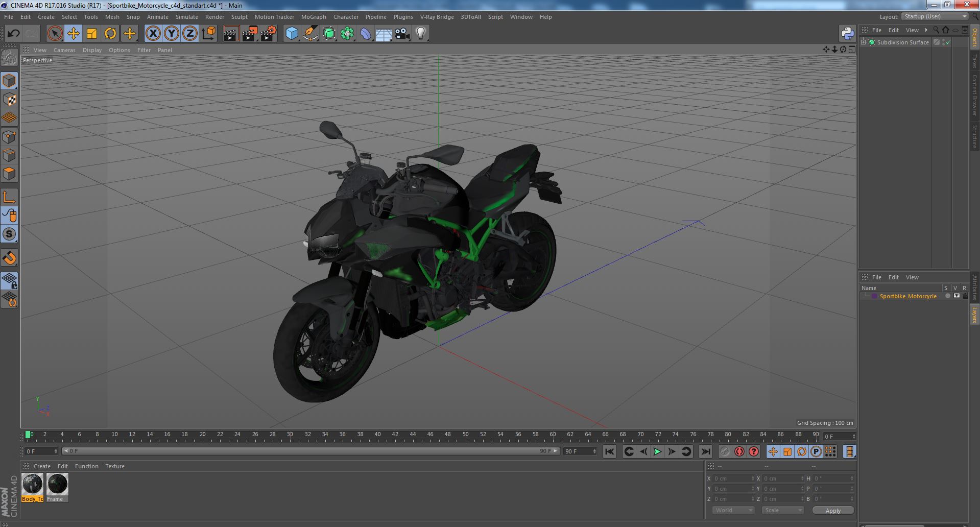The width and height of the screenshot is (980, 527).
Task: Activate the Scale tool
Action: pos(92,34)
